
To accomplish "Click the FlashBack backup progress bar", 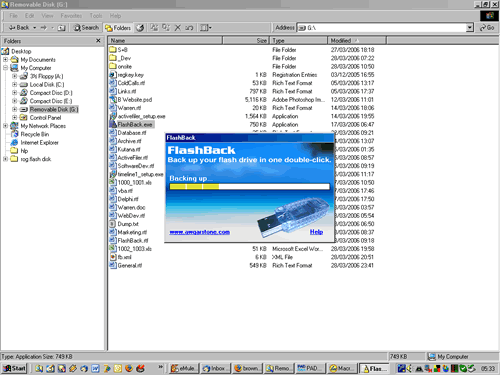I will [249, 187].
